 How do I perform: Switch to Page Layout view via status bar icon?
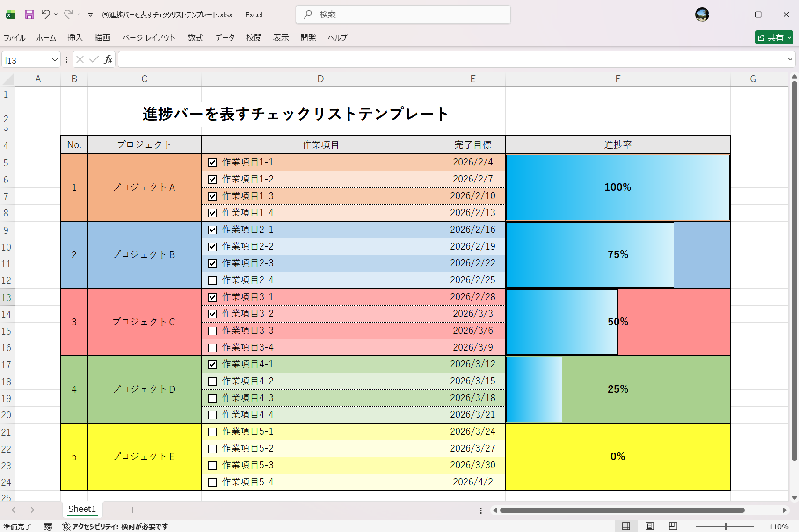pos(650,526)
